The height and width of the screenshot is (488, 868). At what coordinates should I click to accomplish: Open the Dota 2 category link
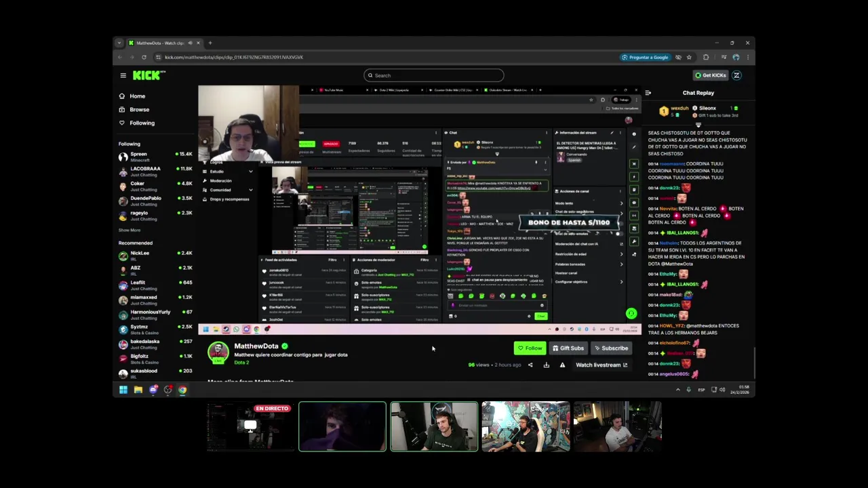[241, 363]
